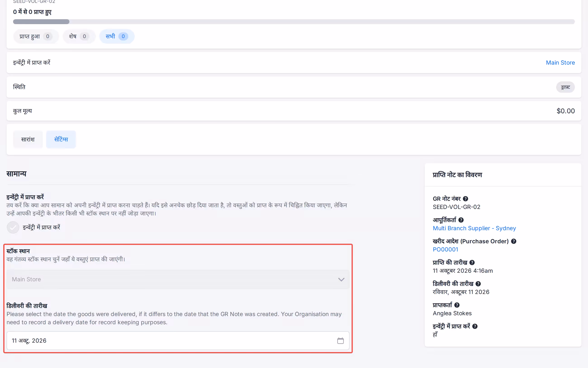Click the हाँ value under इन्वेंट्री में प्राप्त करें
Viewport: 588px width, 368px height.
[435, 335]
